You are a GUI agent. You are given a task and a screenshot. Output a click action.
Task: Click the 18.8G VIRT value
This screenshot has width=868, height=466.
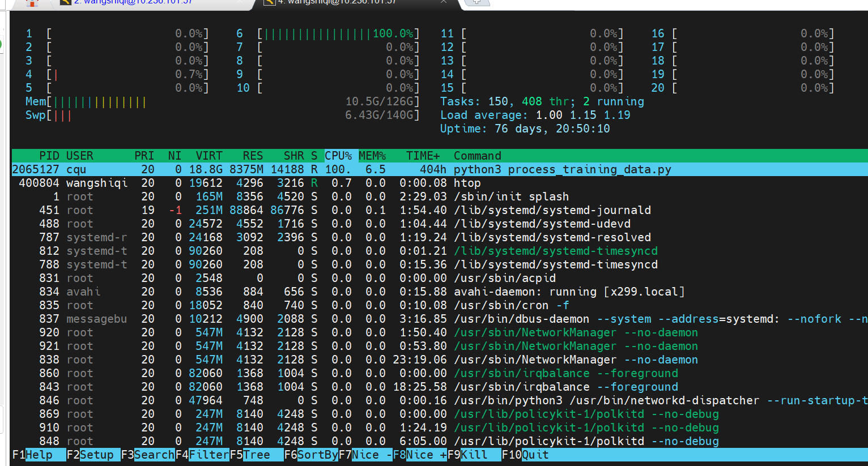206,169
